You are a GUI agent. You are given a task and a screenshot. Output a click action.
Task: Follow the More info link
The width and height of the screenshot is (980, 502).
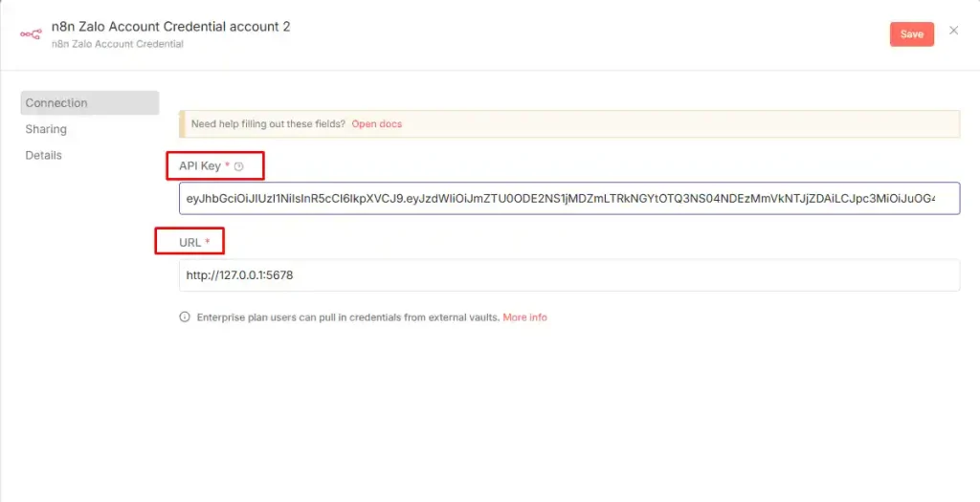(x=525, y=317)
